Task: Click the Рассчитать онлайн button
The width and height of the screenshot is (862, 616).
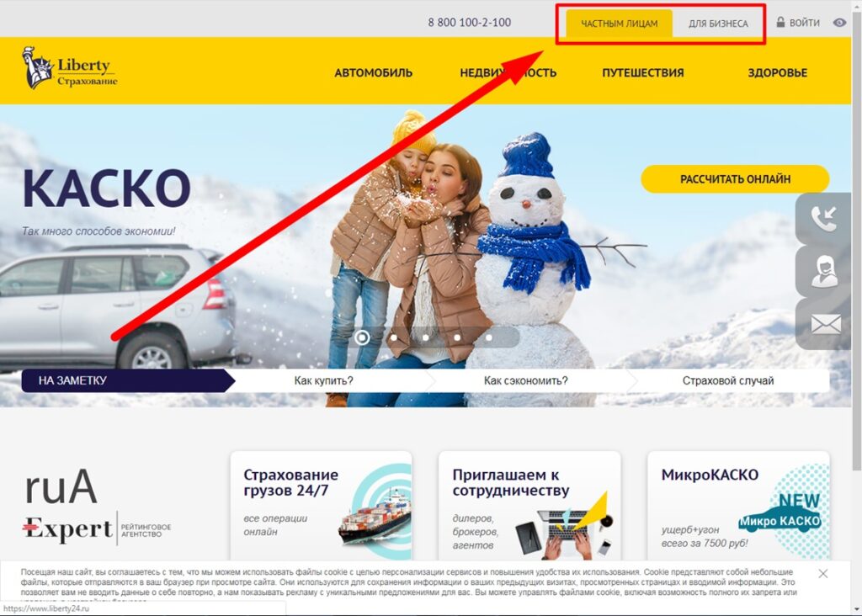Action: tap(735, 179)
